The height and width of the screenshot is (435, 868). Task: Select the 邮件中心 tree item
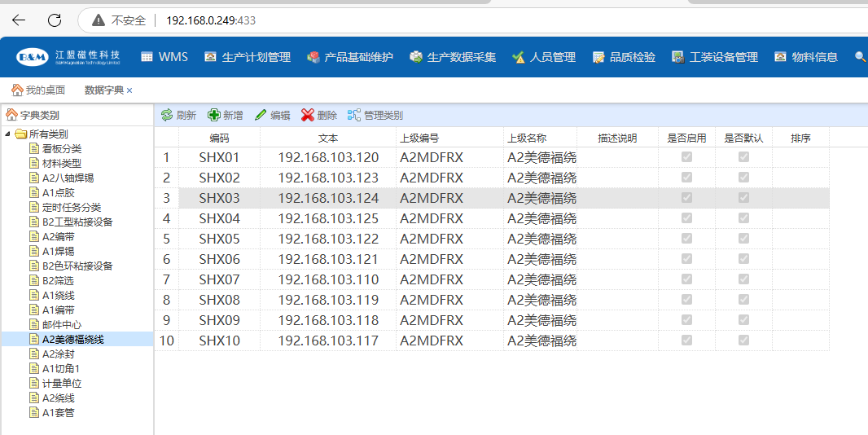pyautogui.click(x=62, y=324)
